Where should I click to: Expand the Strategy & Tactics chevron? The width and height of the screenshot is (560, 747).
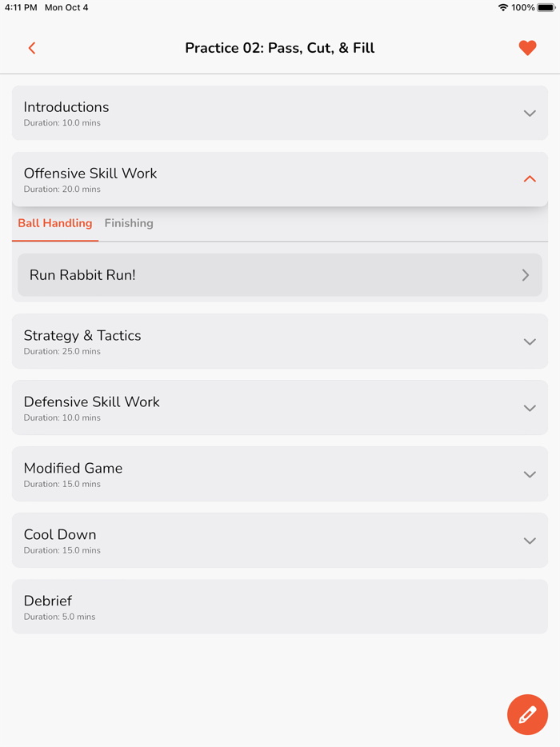point(530,342)
